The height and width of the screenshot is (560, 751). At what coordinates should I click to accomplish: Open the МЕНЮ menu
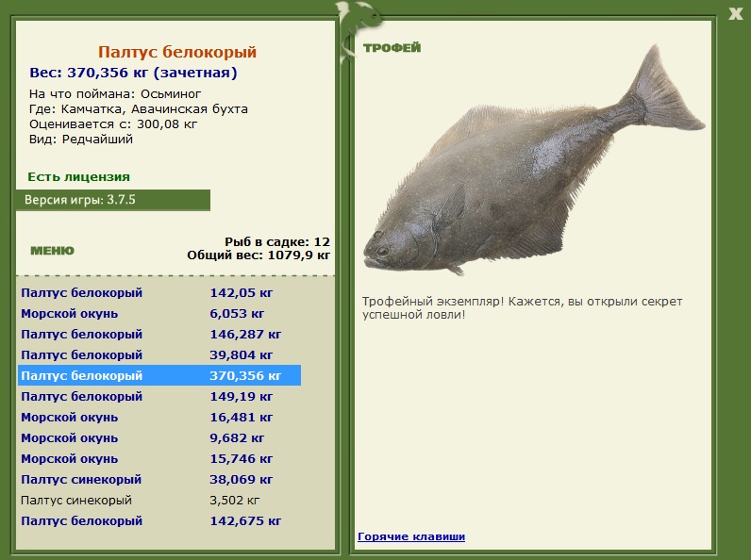(52, 251)
